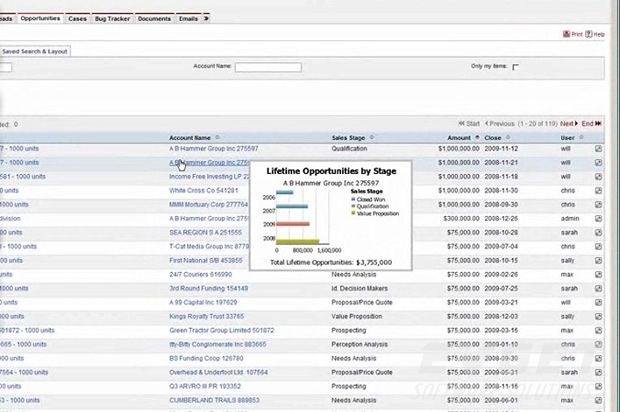Open Kings Royalty Trust 33765 account
The height and width of the screenshot is (412, 620).
[206, 316]
